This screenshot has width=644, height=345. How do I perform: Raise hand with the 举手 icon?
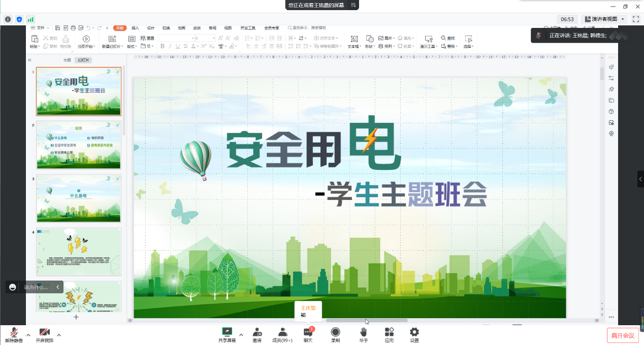(363, 332)
